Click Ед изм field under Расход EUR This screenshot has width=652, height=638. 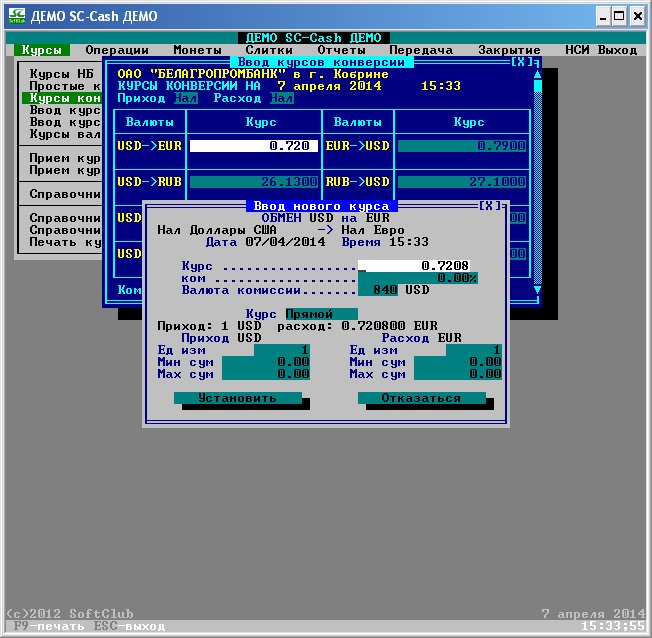474,350
